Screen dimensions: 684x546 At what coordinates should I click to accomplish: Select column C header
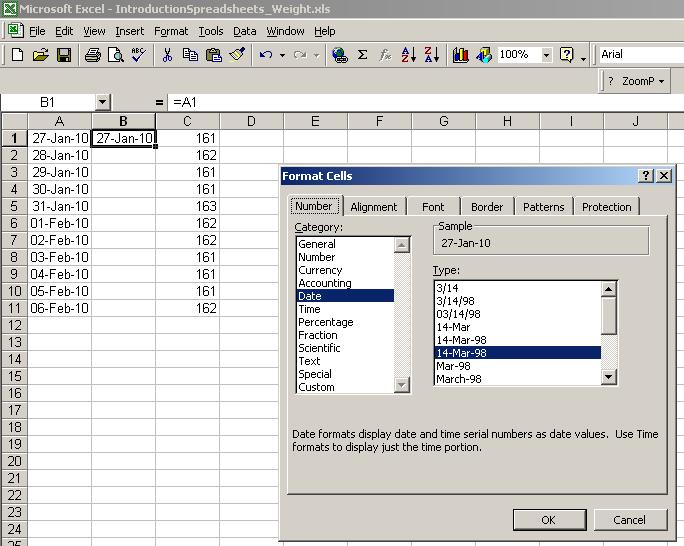pyautogui.click(x=187, y=121)
